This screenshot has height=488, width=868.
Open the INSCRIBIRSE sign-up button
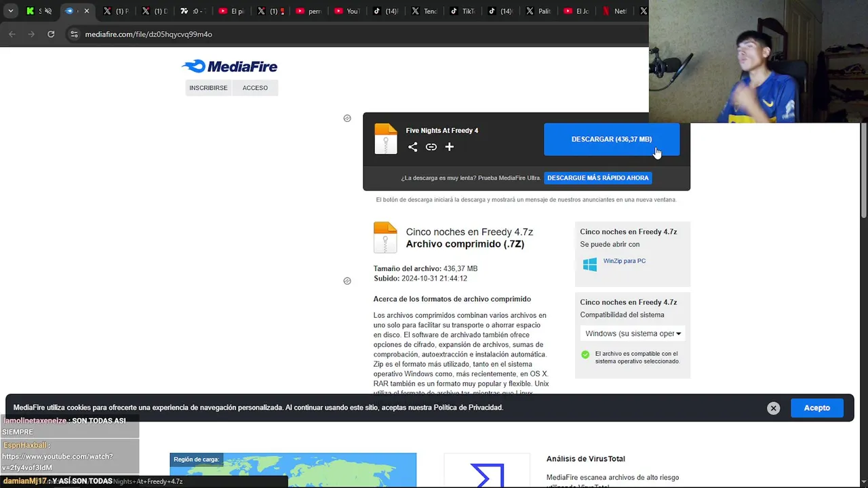(208, 88)
